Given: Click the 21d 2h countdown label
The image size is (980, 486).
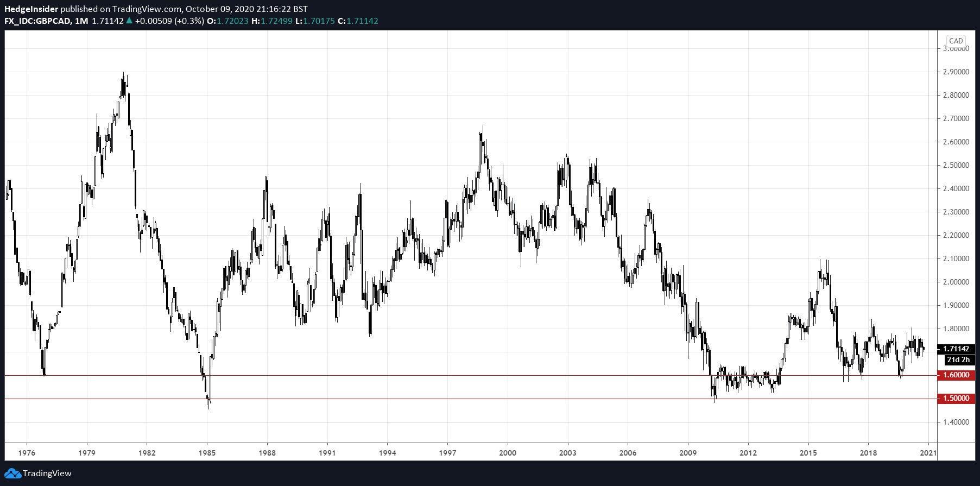Looking at the screenshot, I should tap(959, 359).
